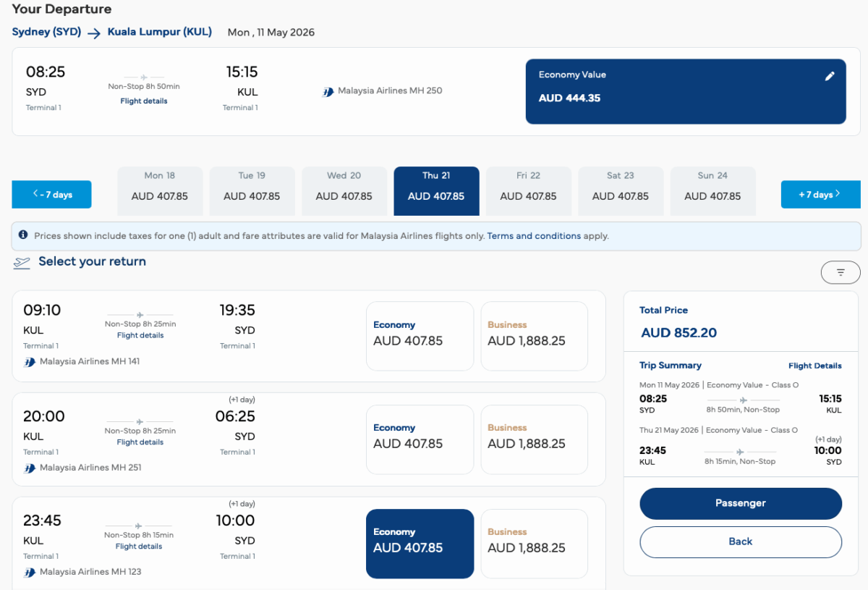
Task: Click the Malaysia Airlines MH 123 label
Action: [90, 572]
